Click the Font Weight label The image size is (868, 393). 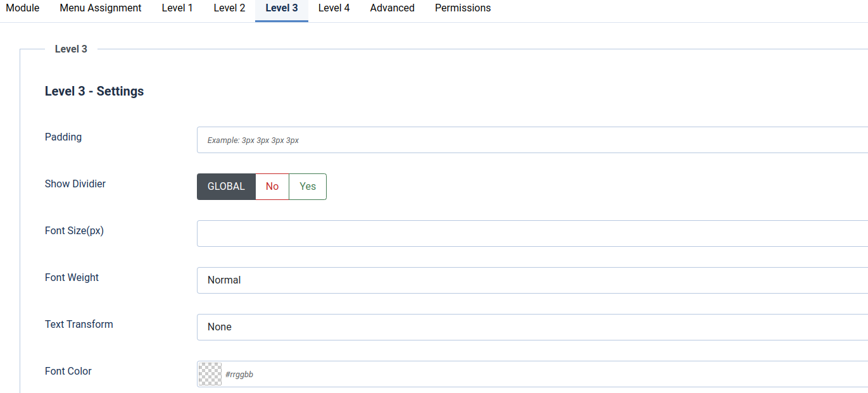coord(72,277)
